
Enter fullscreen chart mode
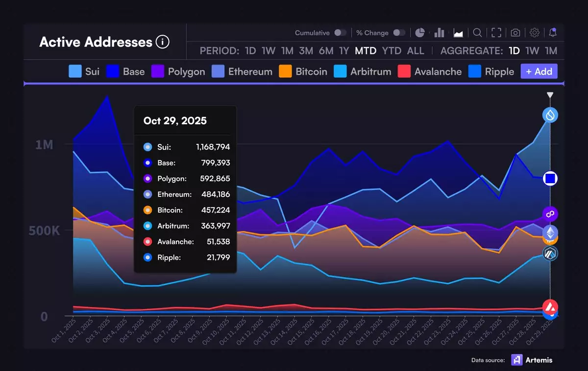tap(496, 33)
